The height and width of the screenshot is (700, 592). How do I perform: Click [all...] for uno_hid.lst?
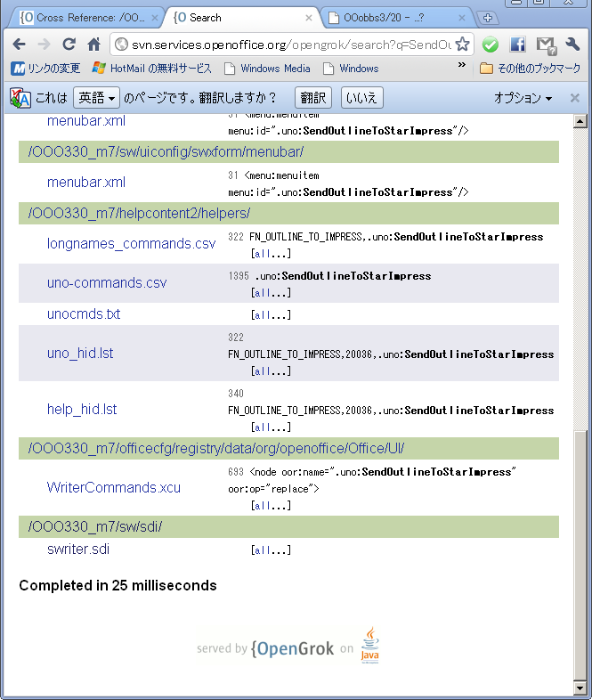pos(271,371)
